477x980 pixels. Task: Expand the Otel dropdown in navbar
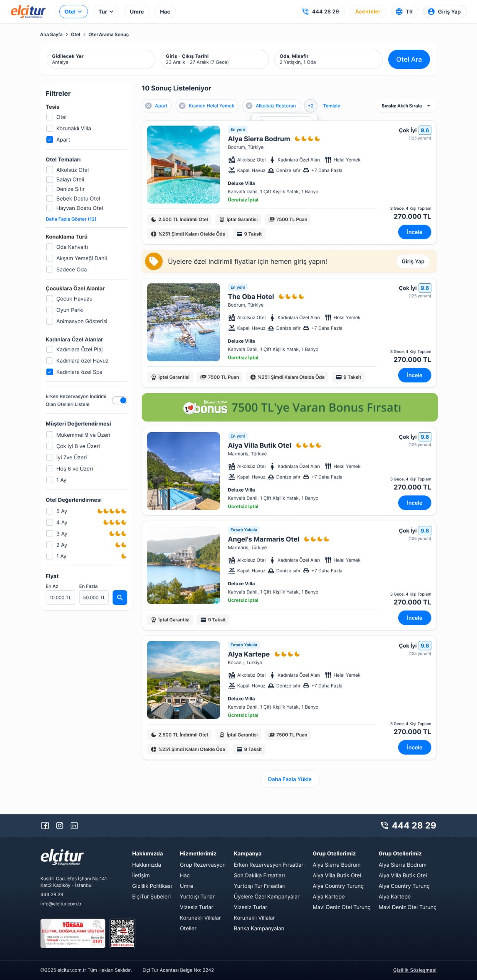[x=73, y=11]
